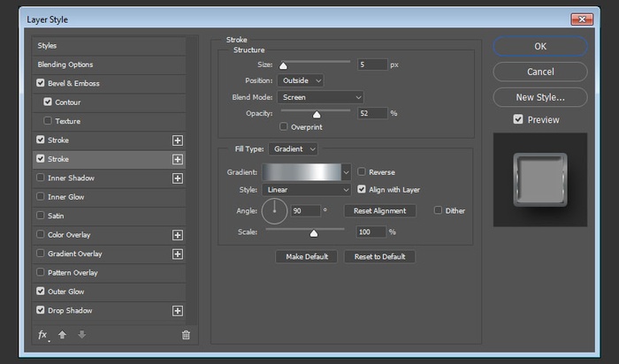The height and width of the screenshot is (364, 619).
Task: Enable the Overprint checkbox
Action: (283, 127)
